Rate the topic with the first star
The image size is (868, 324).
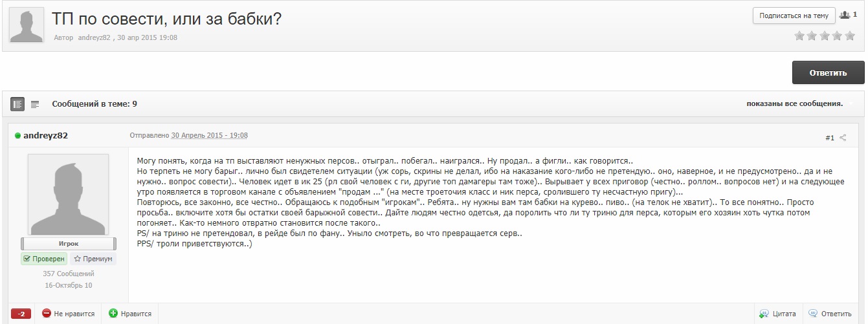[799, 36]
